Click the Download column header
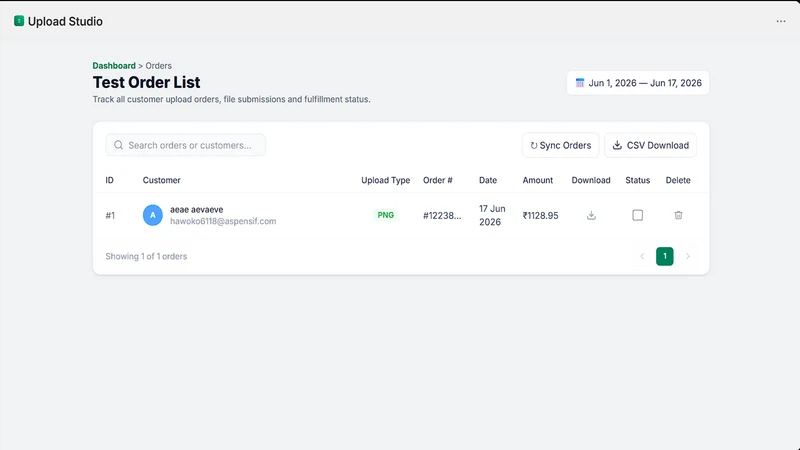The height and width of the screenshot is (450, 800). click(x=590, y=180)
